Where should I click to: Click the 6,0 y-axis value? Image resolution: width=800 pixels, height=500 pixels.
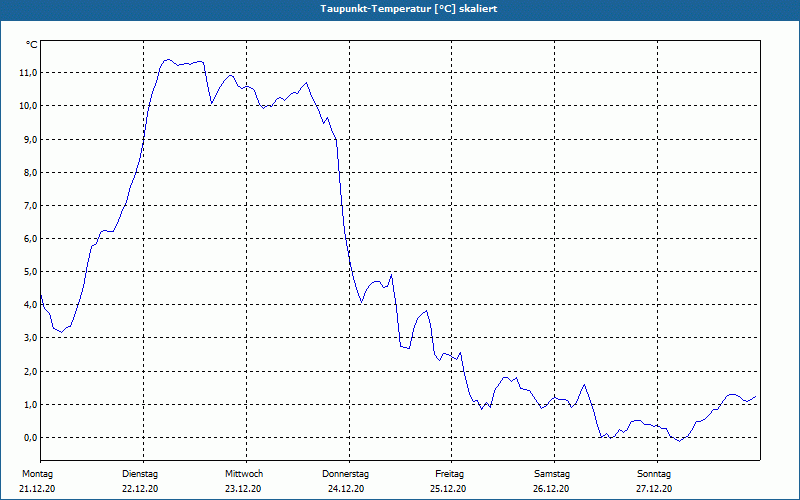(x=30, y=239)
